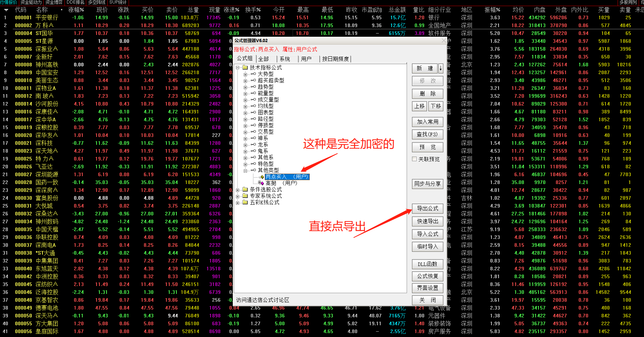Click the 临时导入 button
This screenshot has width=644, height=337.
tap(428, 246)
